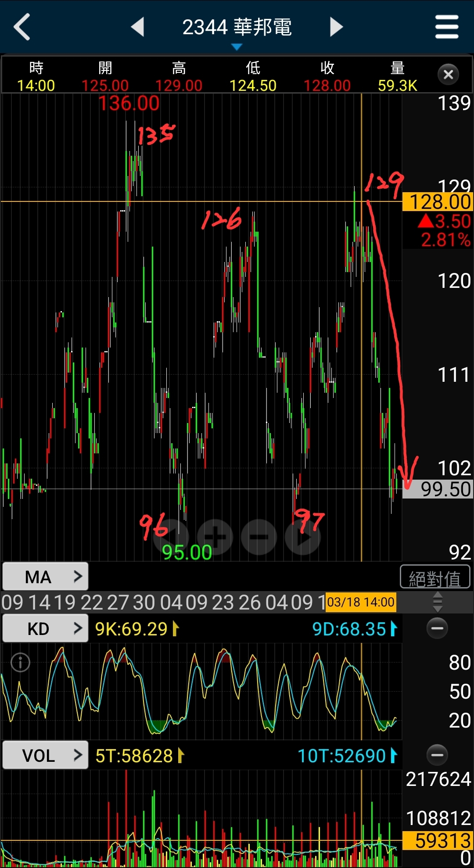Tap the 03/18 14:00 date marker
Screen dimensions: 474x868
[x=361, y=602]
